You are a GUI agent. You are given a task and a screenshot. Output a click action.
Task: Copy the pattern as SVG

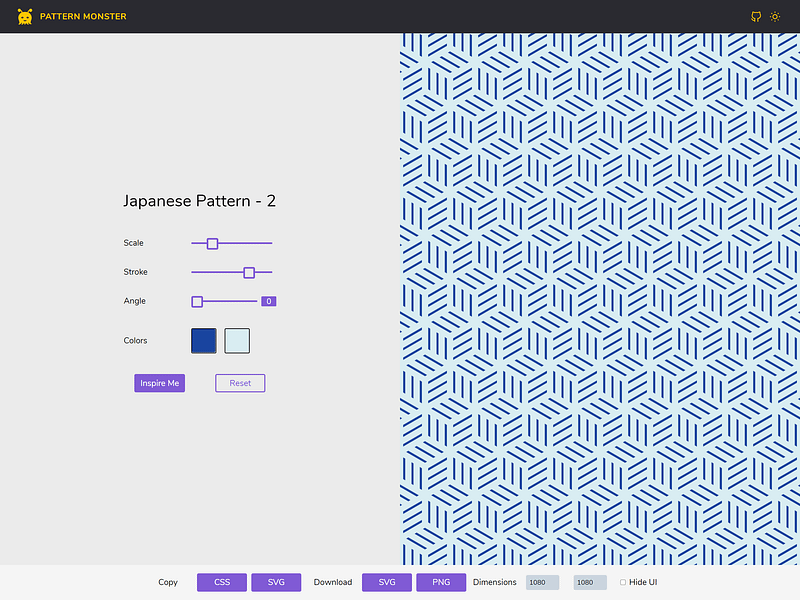[275, 581]
